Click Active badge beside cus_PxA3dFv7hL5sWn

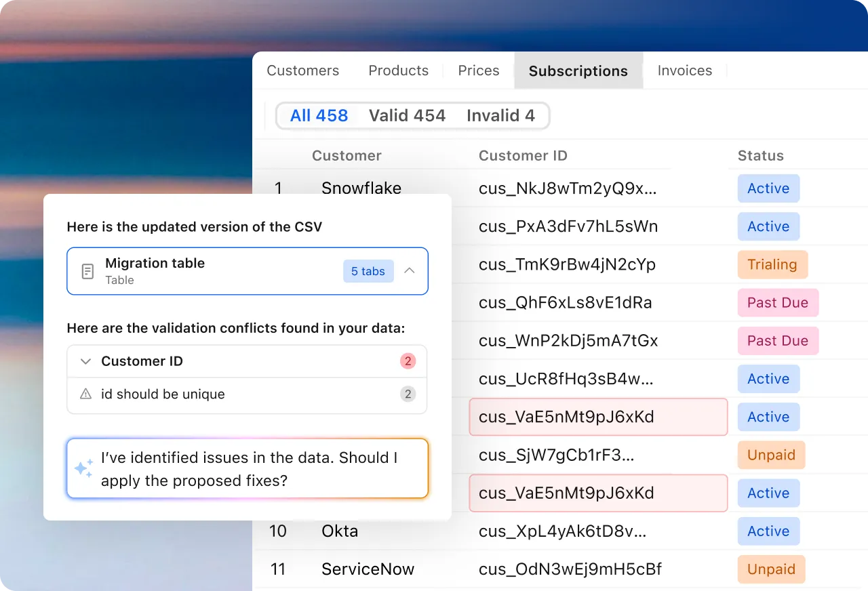(x=768, y=226)
